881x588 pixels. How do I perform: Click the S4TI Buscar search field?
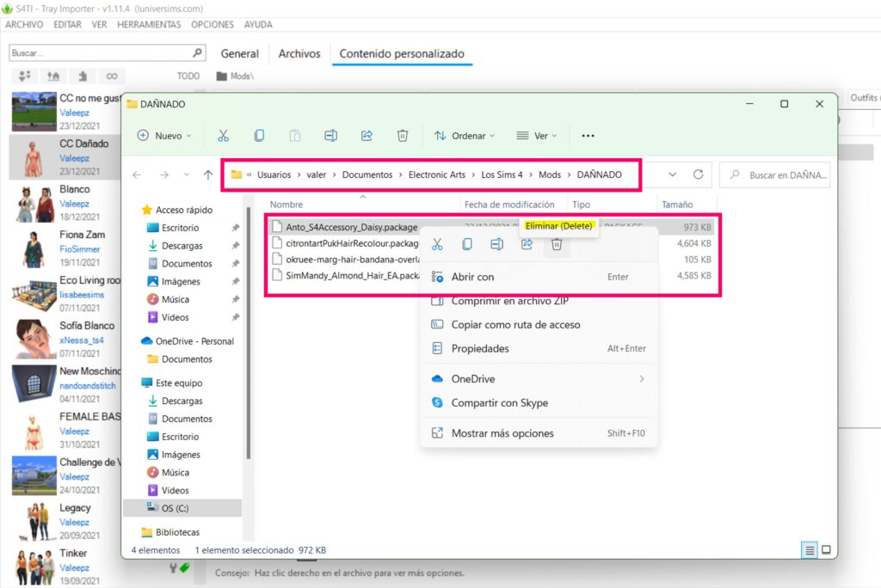[107, 52]
